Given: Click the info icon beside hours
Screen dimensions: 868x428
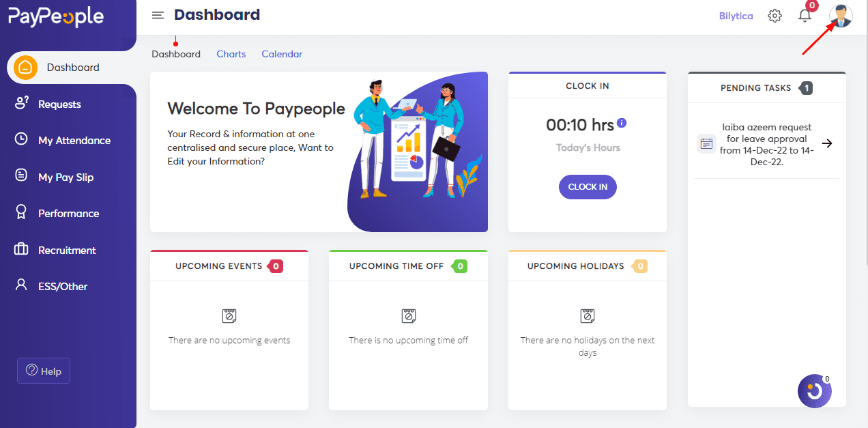Looking at the screenshot, I should click(622, 123).
